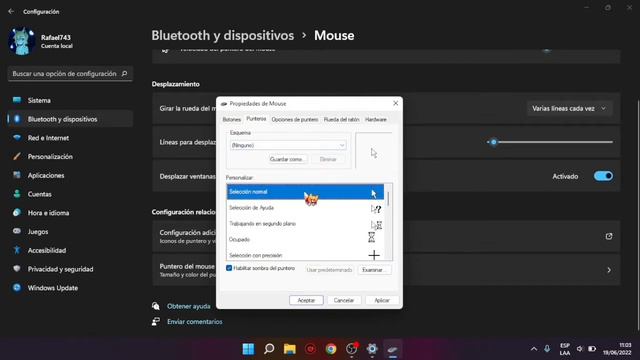Open File Explorer from the taskbar
640x360 pixels.
tap(290, 349)
